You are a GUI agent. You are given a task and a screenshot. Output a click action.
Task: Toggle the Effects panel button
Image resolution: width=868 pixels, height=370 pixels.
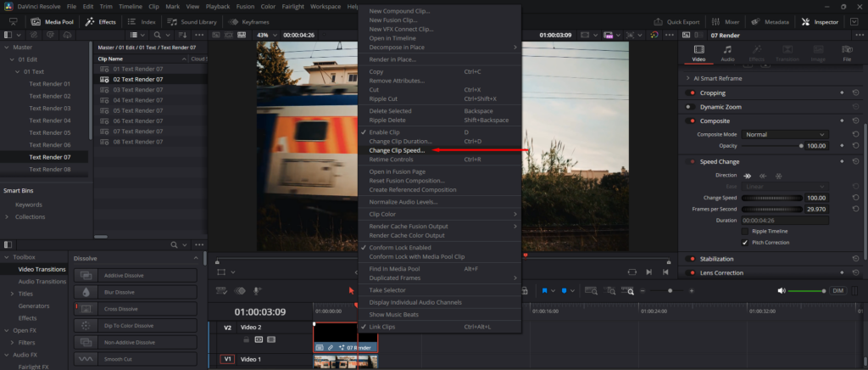pyautogui.click(x=100, y=22)
